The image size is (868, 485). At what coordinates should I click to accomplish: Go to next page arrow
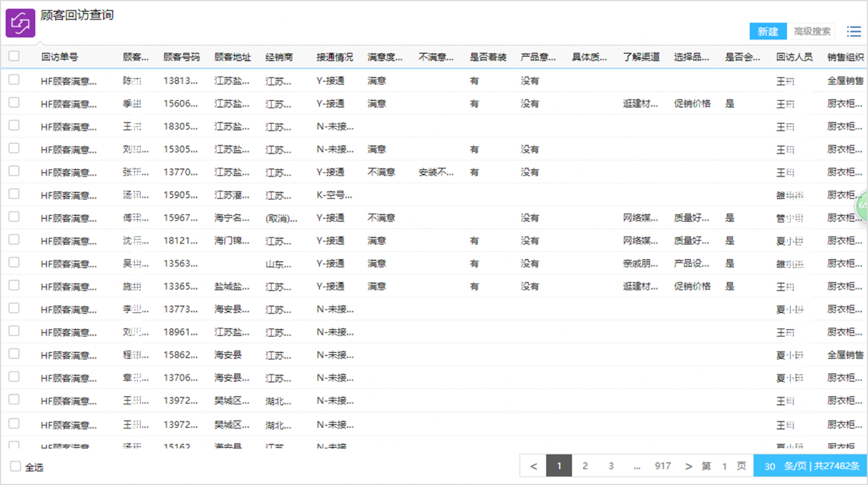point(688,466)
